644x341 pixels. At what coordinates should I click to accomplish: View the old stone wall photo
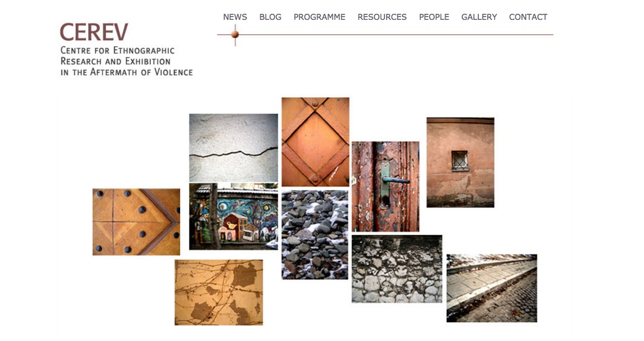click(397, 269)
